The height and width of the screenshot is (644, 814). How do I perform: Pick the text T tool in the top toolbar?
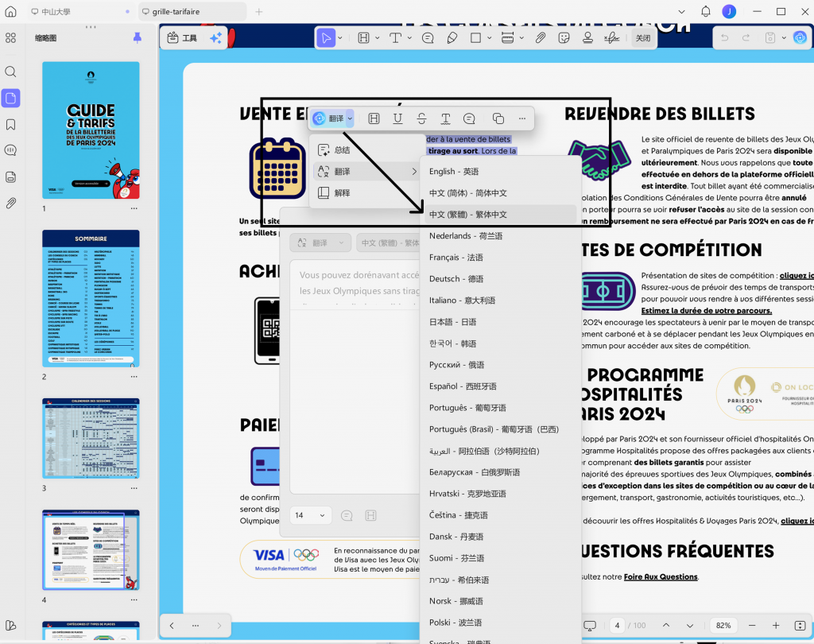tap(396, 38)
